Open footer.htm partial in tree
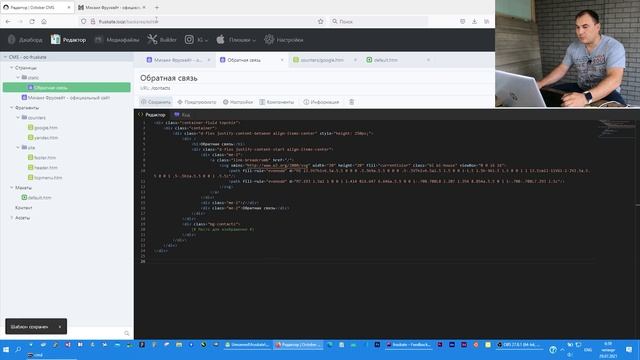 (42, 158)
